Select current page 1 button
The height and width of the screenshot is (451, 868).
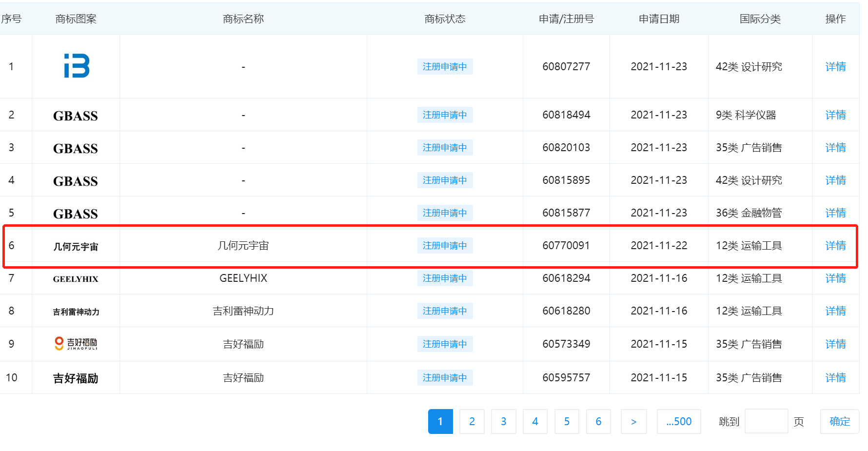(440, 421)
